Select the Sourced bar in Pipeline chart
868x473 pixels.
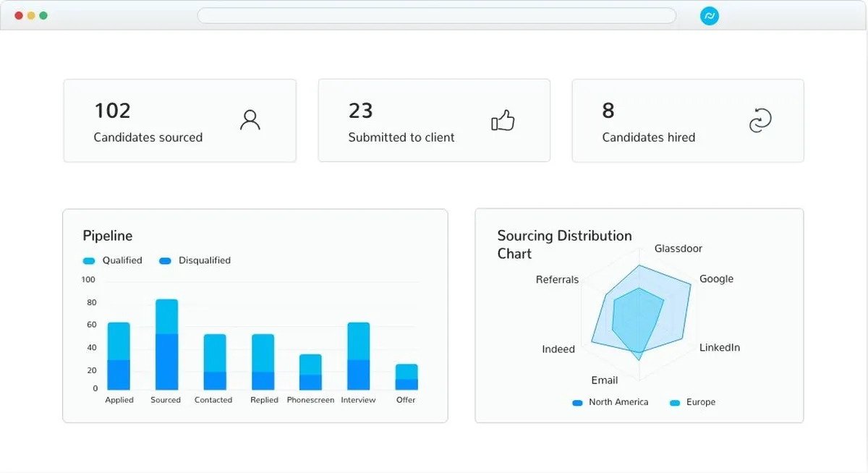[166, 345]
